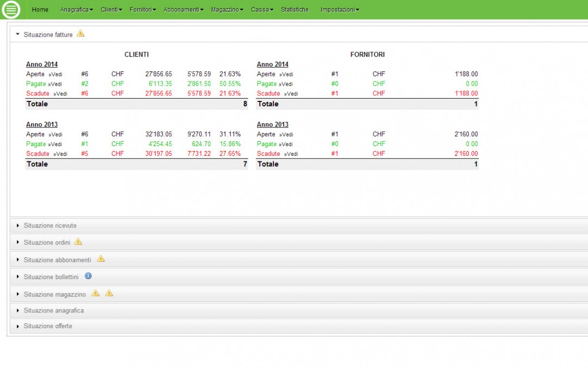This screenshot has height=368, width=588.
Task: Click the first warning icon on Situazione magazzino
Action: 96,293
